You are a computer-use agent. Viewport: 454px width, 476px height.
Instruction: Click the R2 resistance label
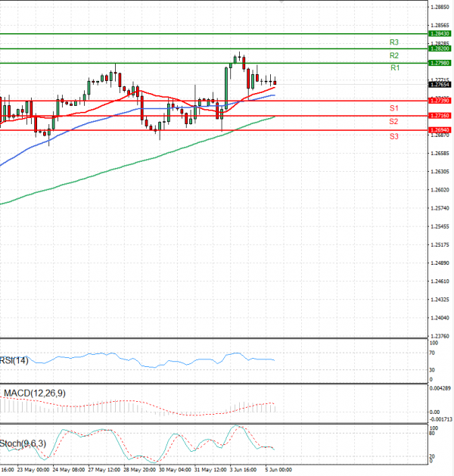click(394, 55)
